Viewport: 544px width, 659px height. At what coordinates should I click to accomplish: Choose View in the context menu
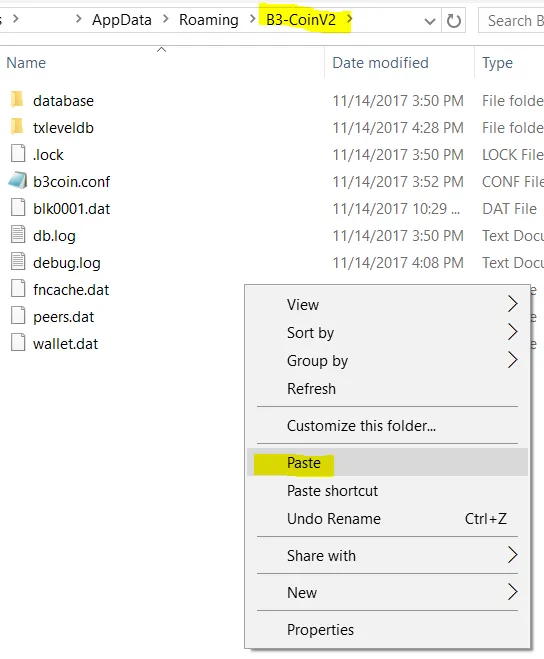(x=387, y=304)
